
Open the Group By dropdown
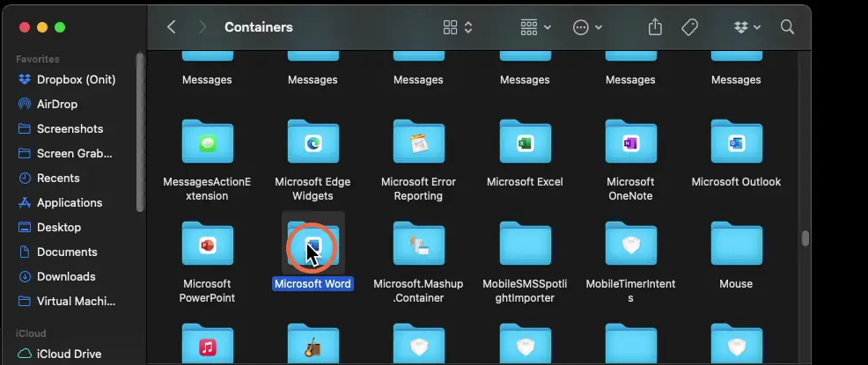[535, 27]
